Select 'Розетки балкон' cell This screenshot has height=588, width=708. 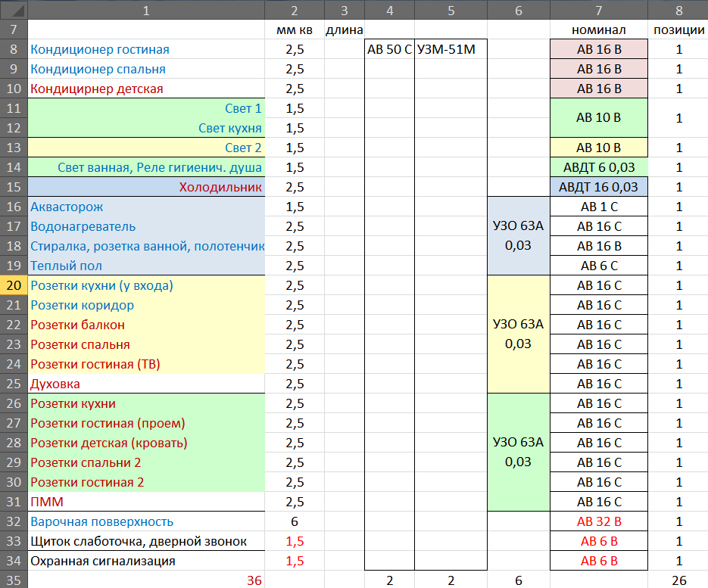point(146,325)
